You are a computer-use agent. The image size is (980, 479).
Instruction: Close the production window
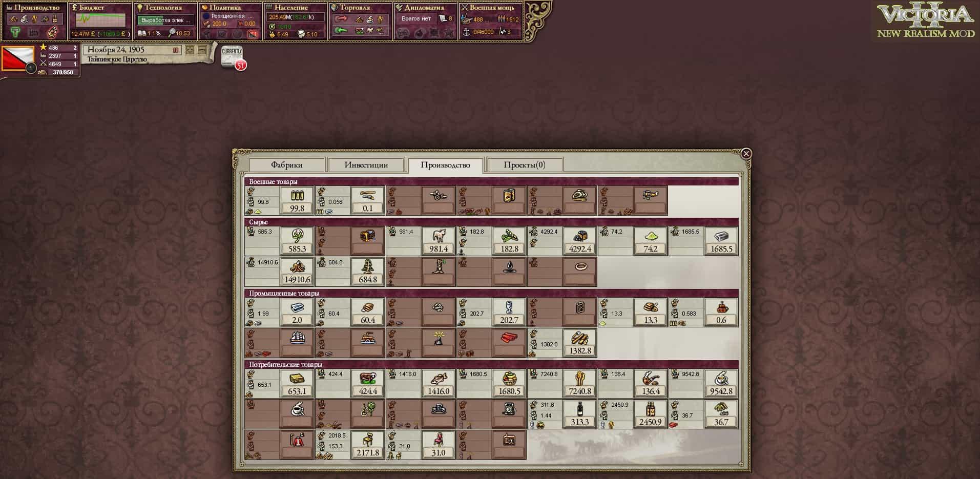746,153
